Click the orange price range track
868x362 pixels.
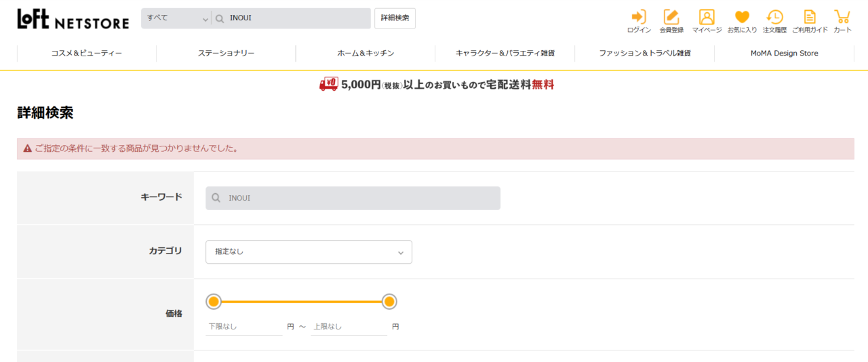(x=302, y=302)
